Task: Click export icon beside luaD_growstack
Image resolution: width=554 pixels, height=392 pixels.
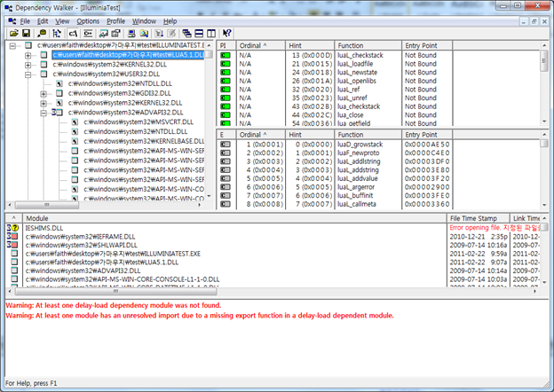Action: pyautogui.click(x=226, y=145)
